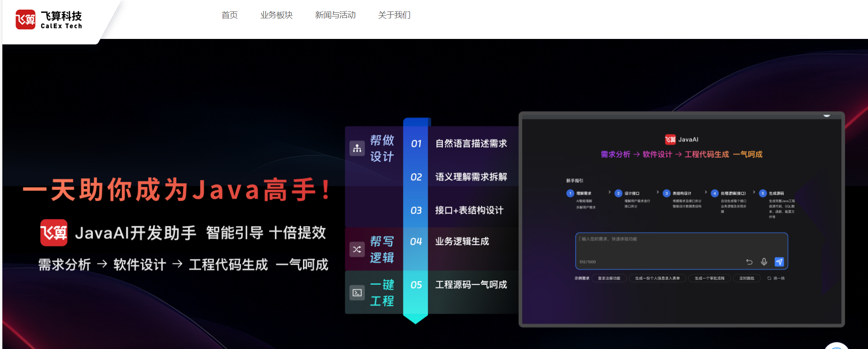Viewport: 868px width, 349px height.
Task: Open the 首页 nav item
Action: point(229,15)
